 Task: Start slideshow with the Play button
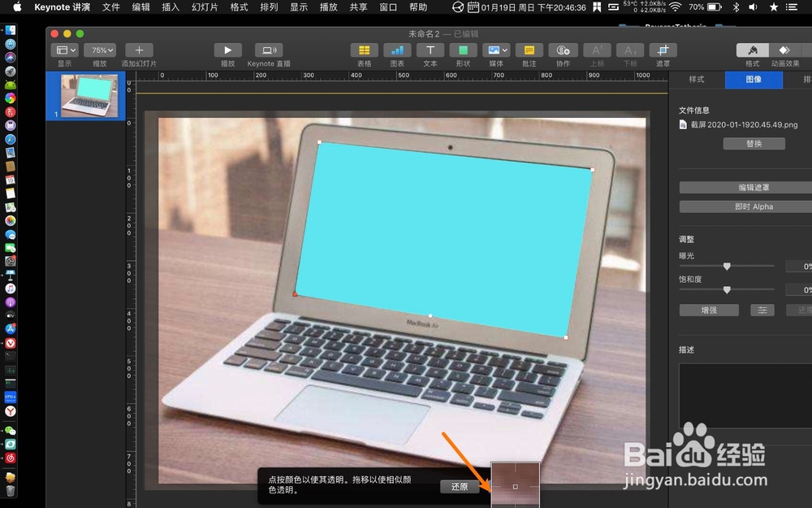click(x=228, y=50)
